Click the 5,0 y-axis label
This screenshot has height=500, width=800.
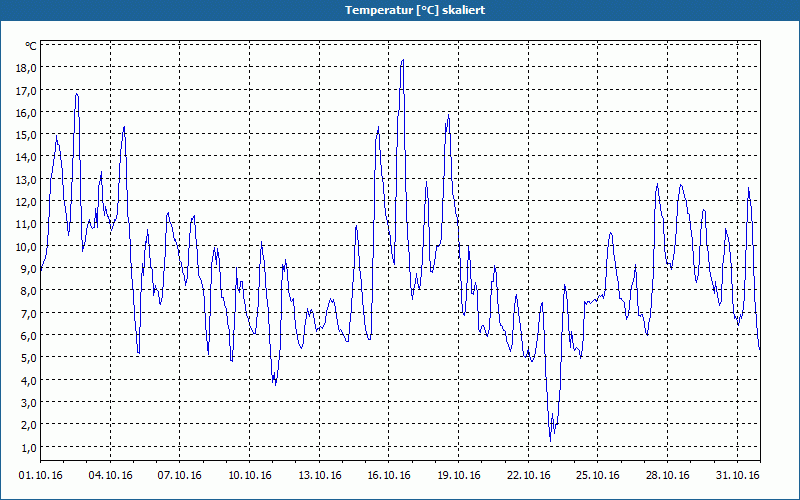coord(30,358)
